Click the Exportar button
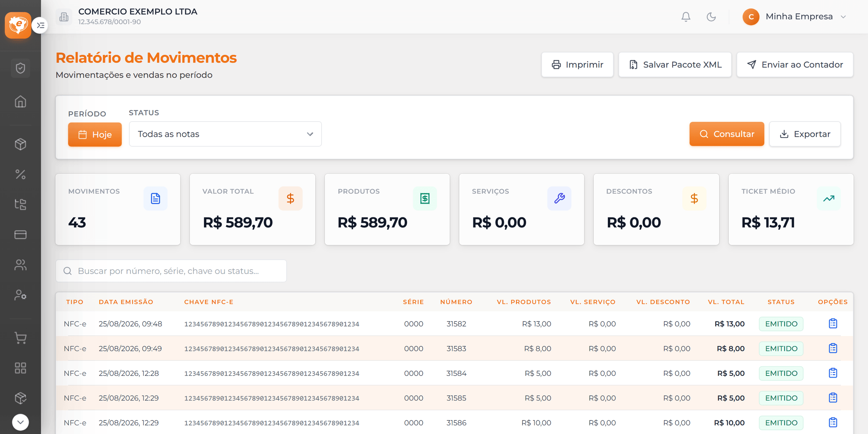This screenshot has width=868, height=434. [805, 134]
